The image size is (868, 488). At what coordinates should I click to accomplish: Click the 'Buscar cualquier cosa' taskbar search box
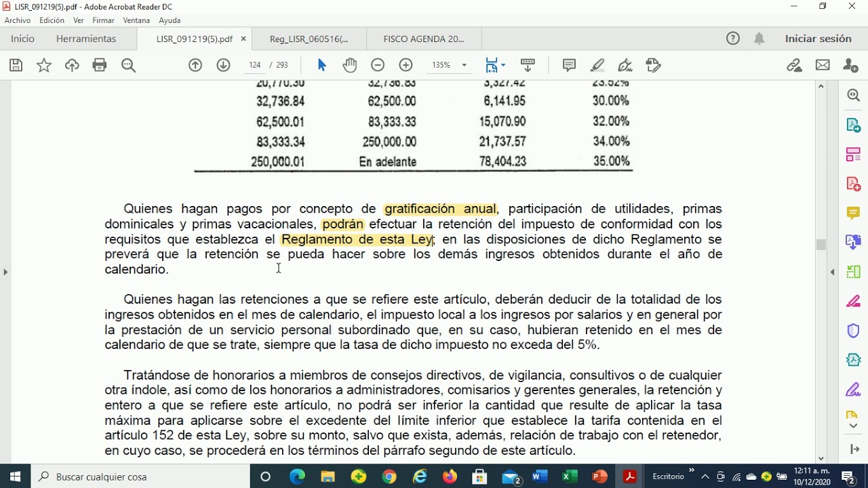coord(140,476)
